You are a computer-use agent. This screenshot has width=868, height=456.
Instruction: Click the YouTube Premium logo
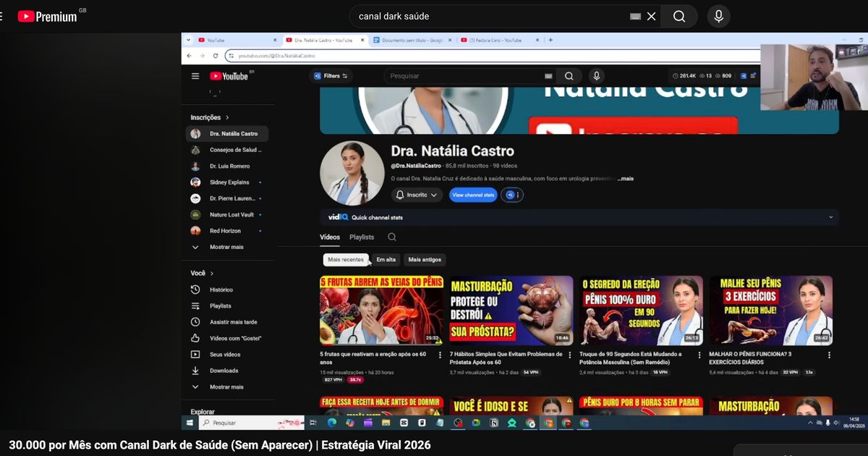tap(48, 16)
